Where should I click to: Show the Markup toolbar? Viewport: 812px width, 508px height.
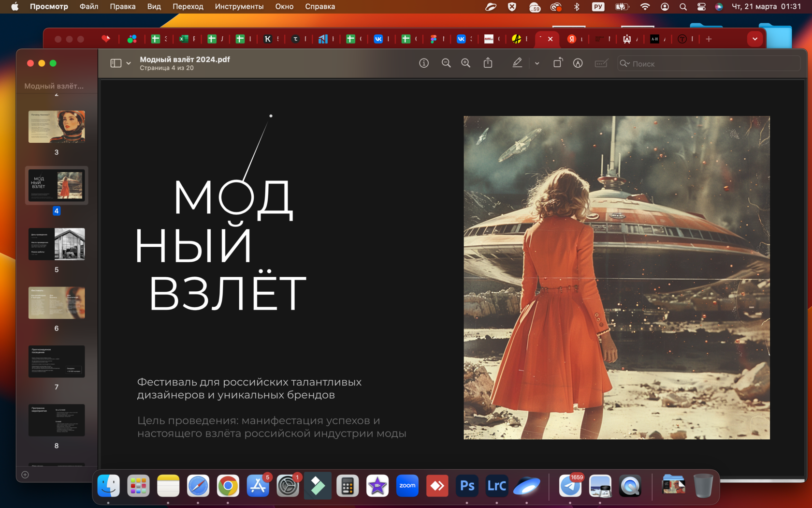pos(578,63)
